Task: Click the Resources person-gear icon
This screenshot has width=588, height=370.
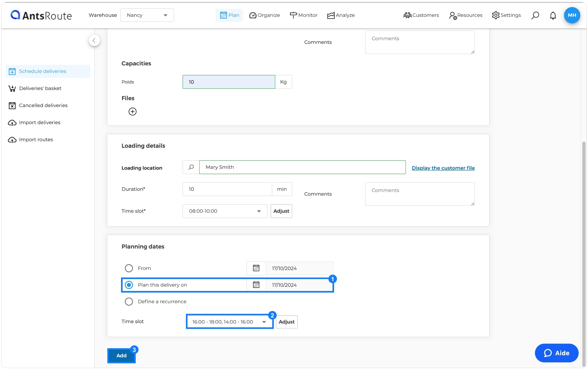Action: 453,16
